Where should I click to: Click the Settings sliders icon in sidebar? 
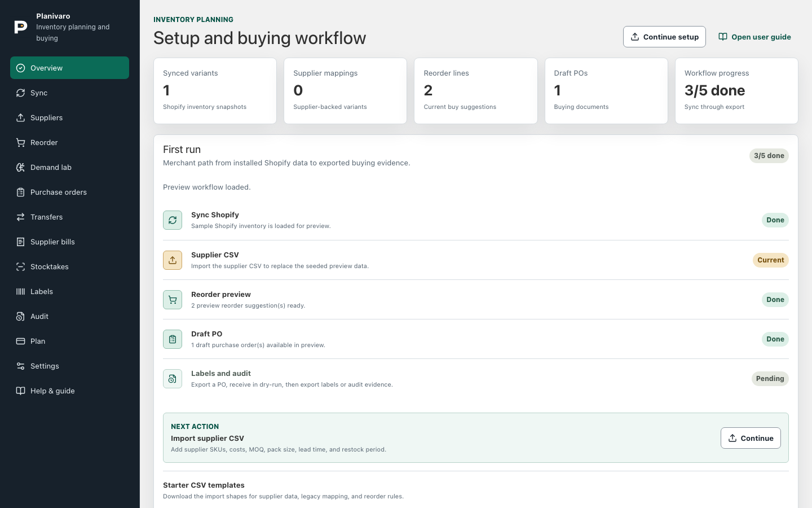(21, 366)
